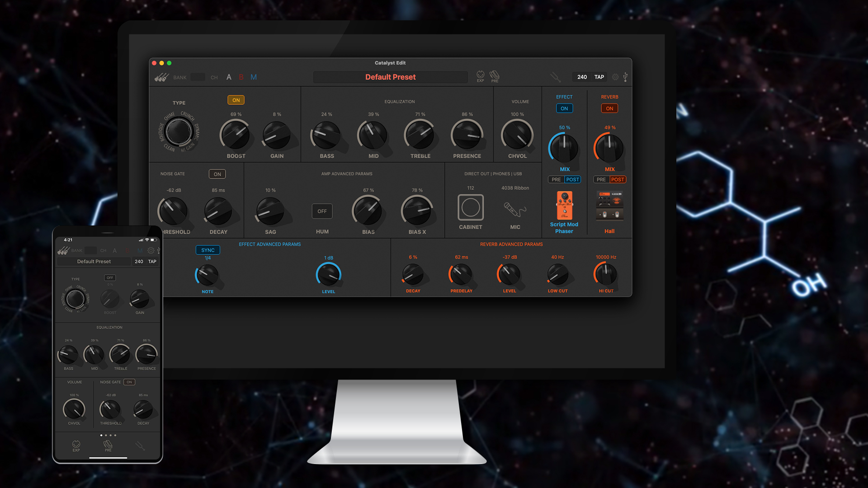
Task: Click the BIAS X knob
Action: (x=417, y=211)
